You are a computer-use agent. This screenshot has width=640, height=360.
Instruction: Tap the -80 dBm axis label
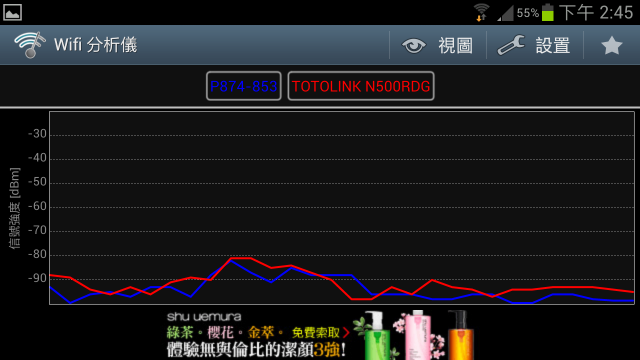coord(37,254)
